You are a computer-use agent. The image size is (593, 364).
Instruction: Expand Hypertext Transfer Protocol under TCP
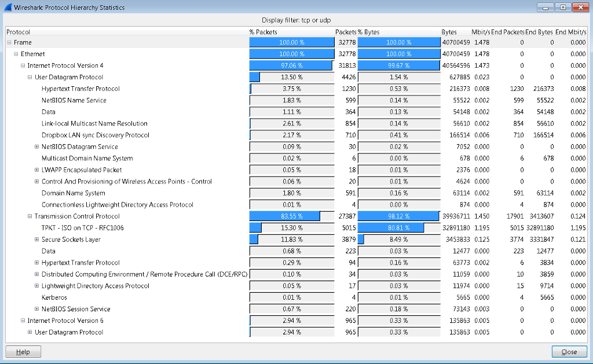(36, 263)
